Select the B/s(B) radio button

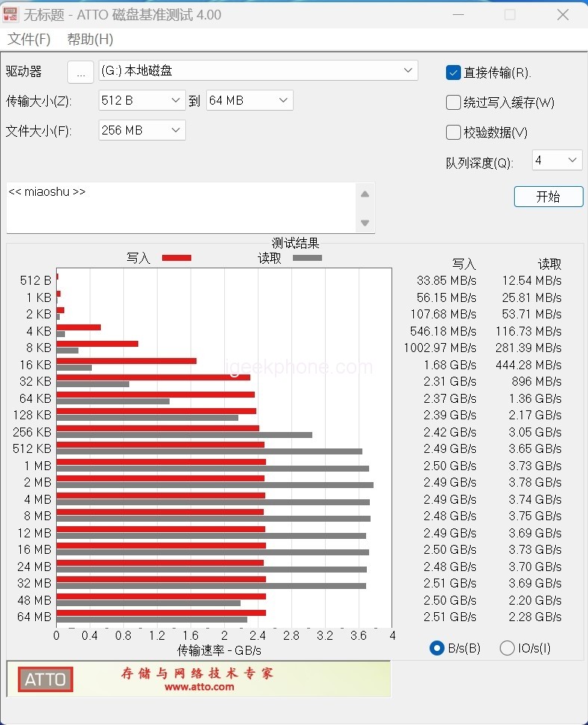pos(437,648)
